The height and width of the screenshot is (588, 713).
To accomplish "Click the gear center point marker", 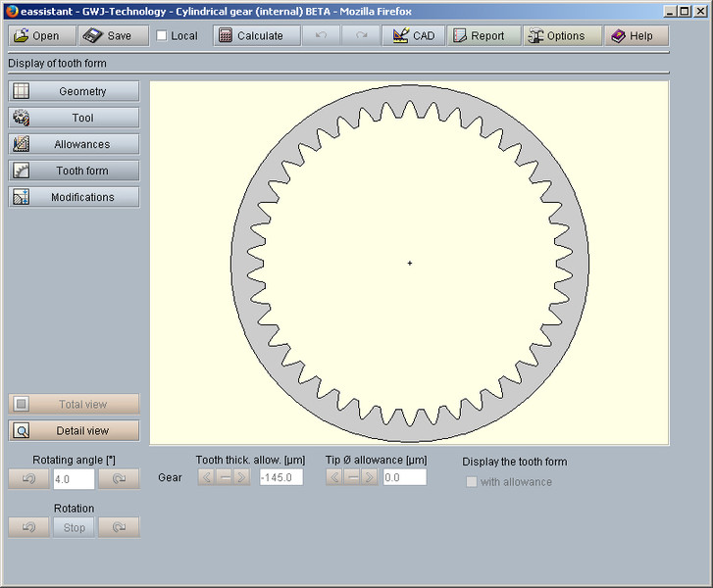I will (410, 263).
